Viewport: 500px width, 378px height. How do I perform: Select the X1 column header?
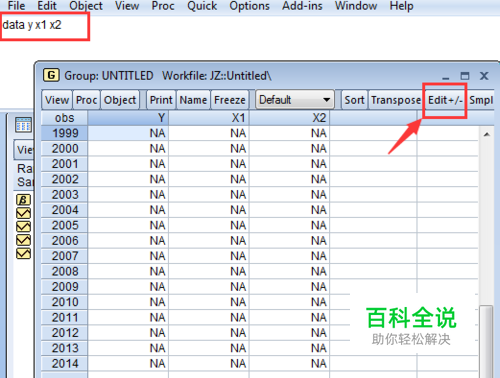(x=209, y=118)
